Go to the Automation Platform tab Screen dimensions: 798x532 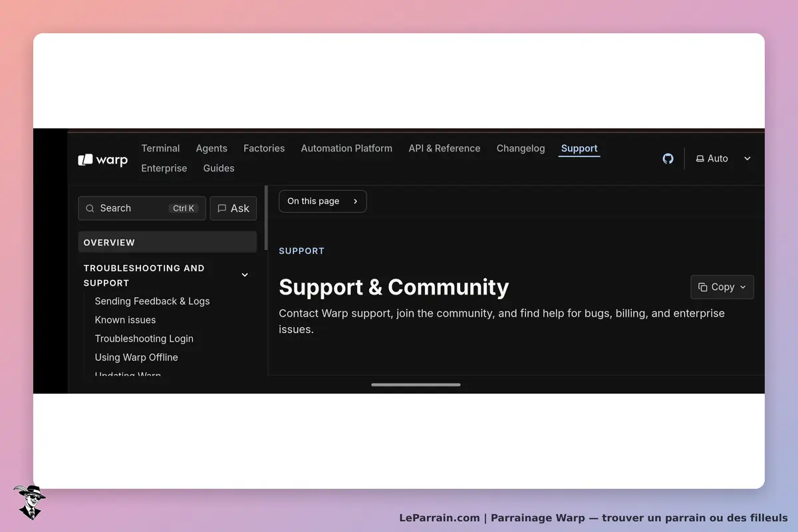[346, 148]
